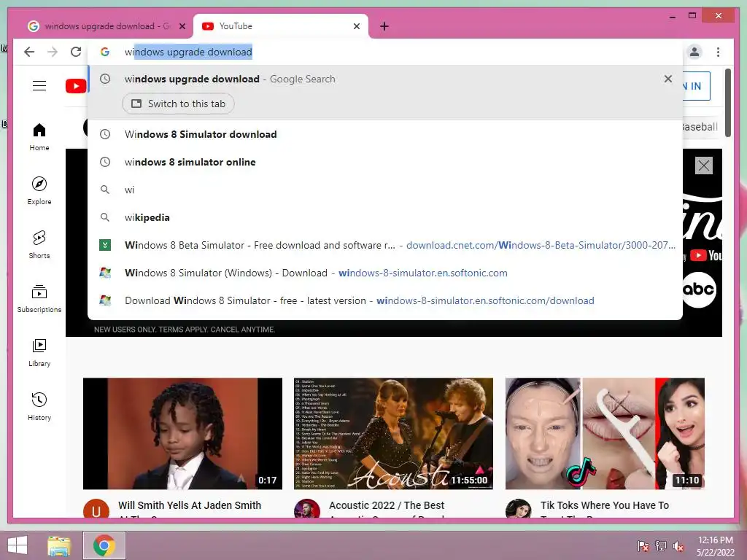Click the Switch to this tab button

pos(178,104)
